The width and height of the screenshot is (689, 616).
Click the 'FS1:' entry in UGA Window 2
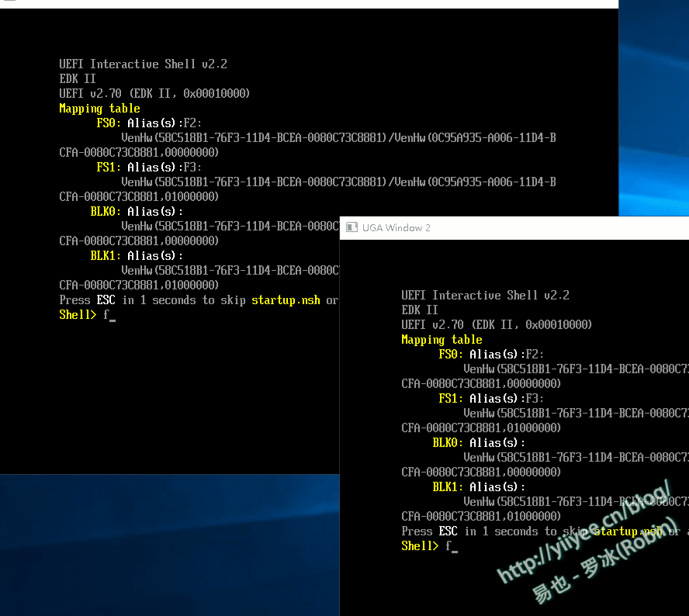(x=451, y=399)
